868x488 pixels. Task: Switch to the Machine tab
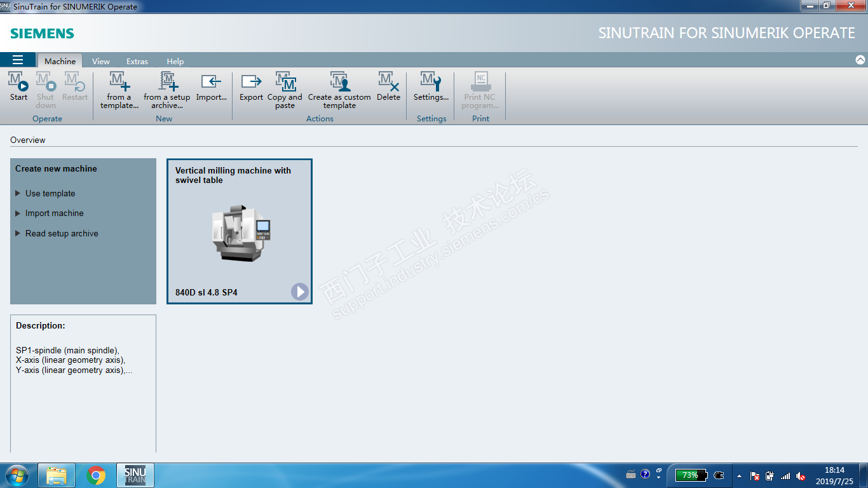(x=60, y=61)
